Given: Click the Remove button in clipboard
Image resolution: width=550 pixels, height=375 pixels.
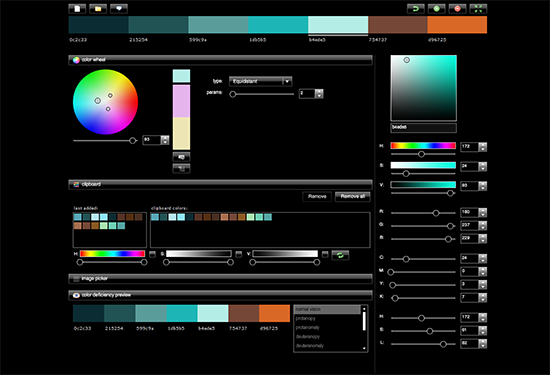Looking at the screenshot, I should 317,196.
